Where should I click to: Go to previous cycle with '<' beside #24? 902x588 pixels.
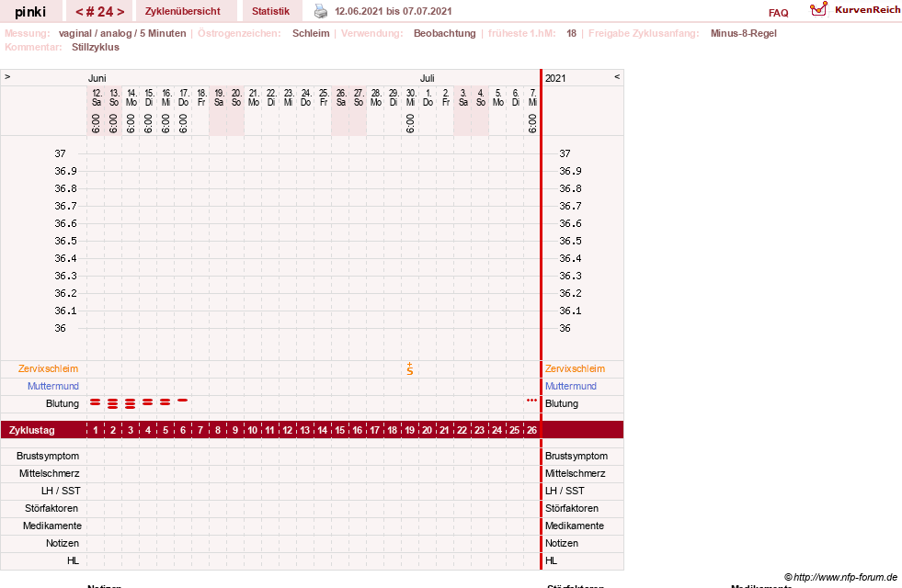coord(79,12)
